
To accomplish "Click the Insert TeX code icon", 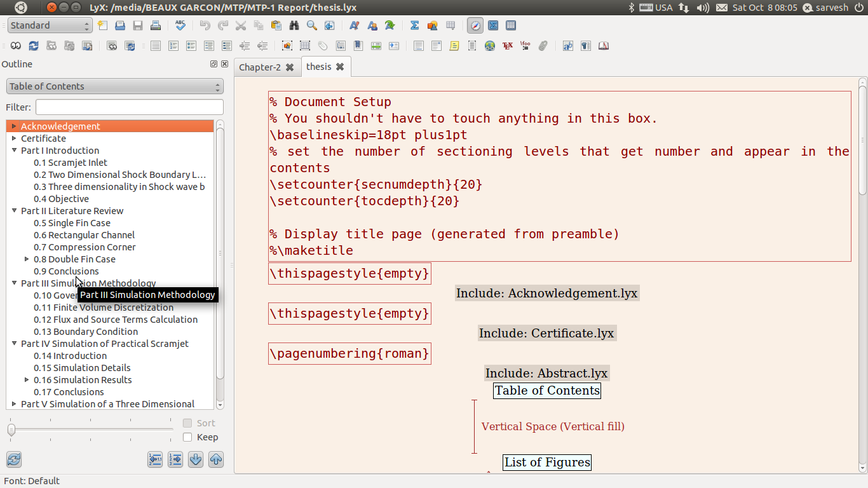I will coord(507,46).
